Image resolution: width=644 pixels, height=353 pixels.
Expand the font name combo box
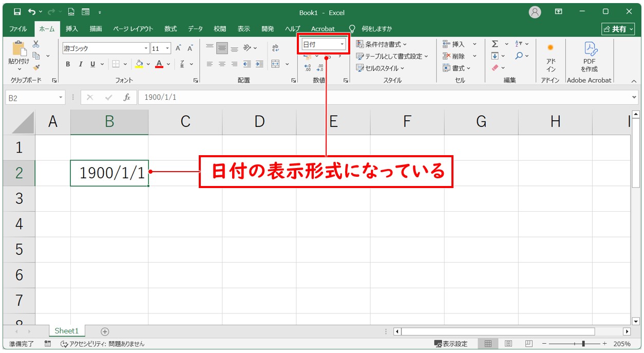[x=146, y=48]
